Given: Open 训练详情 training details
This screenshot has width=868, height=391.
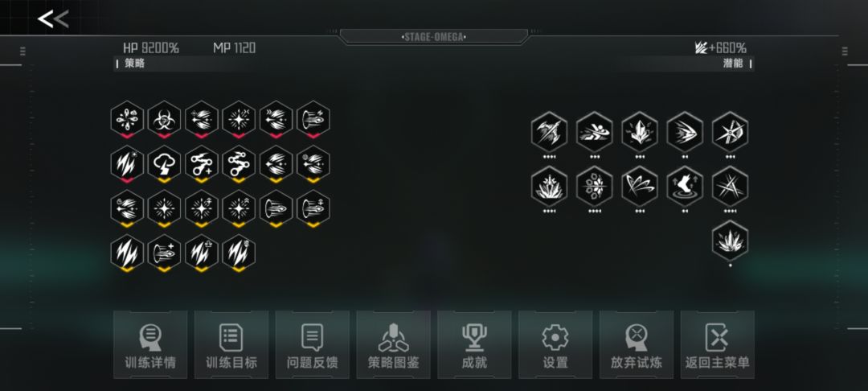Looking at the screenshot, I should pos(150,345).
